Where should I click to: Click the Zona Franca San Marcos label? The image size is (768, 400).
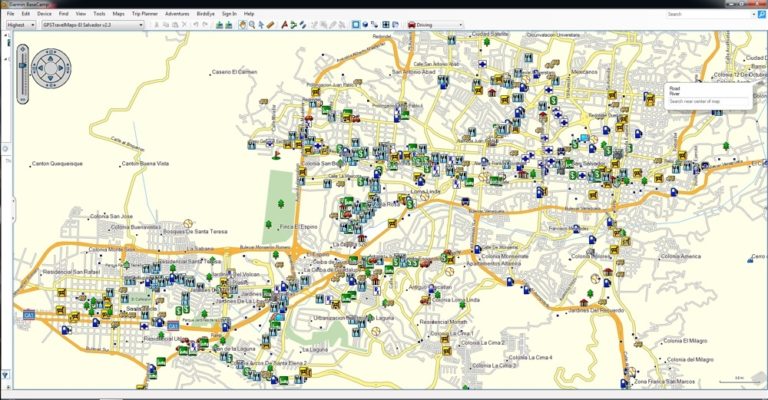click(x=664, y=381)
